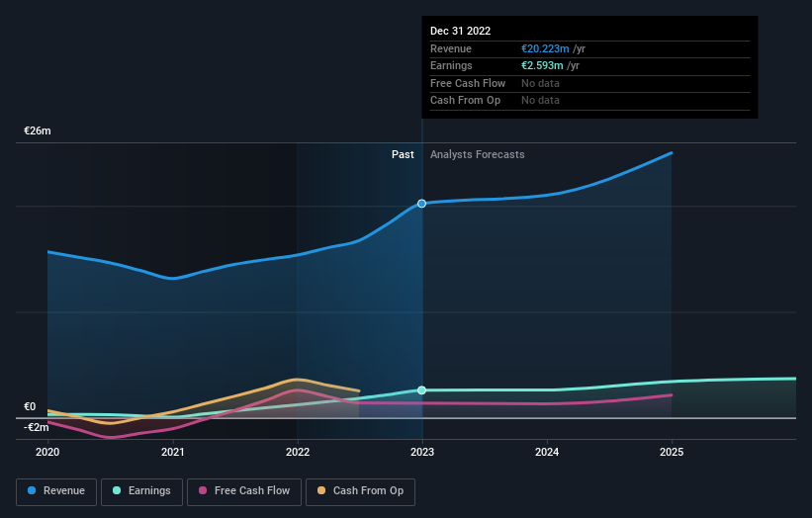The width and height of the screenshot is (812, 518).
Task: Toggle the Revenue legend button
Action: pos(56,491)
